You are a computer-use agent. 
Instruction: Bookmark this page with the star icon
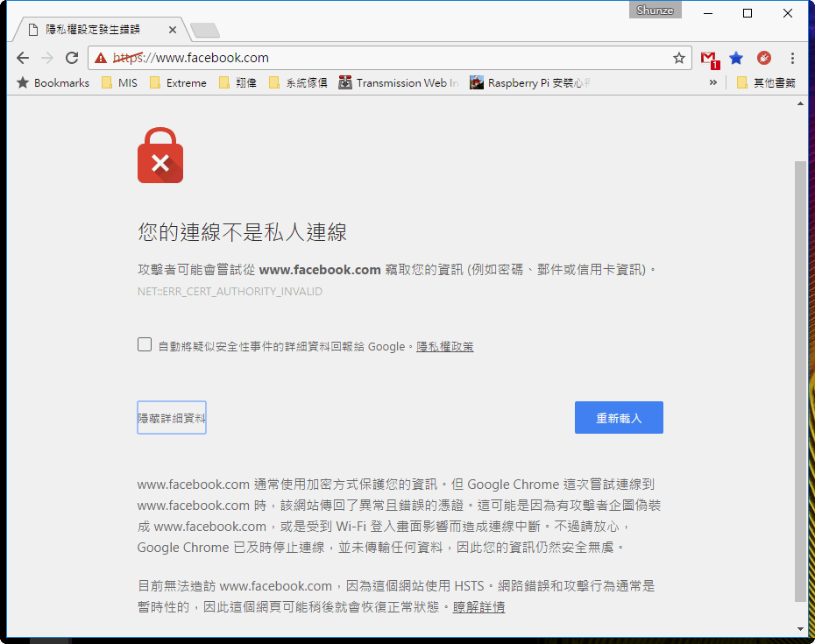tap(679, 58)
